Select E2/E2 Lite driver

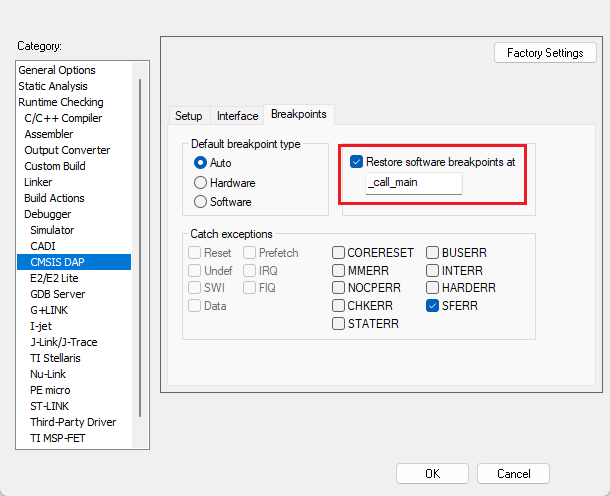pyautogui.click(x=74, y=278)
